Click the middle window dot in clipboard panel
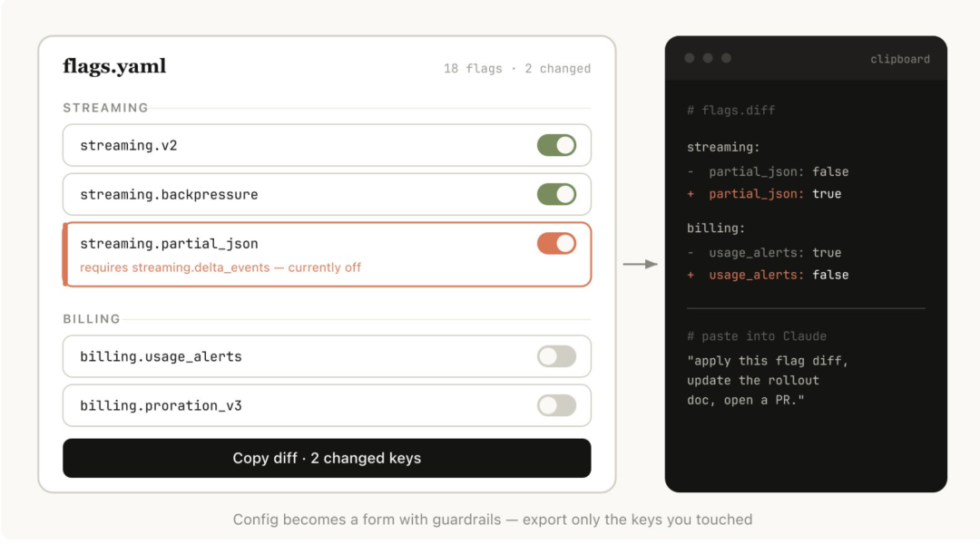 pyautogui.click(x=708, y=58)
